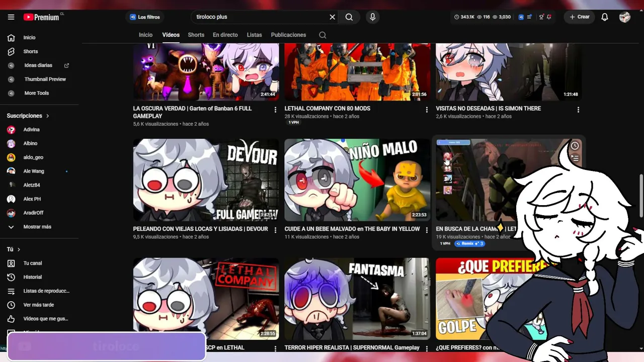Image resolution: width=644 pixels, height=362 pixels.
Task: Open title VISITAS NO DESEADAS | IS SIMON THERE
Action: pos(488,109)
